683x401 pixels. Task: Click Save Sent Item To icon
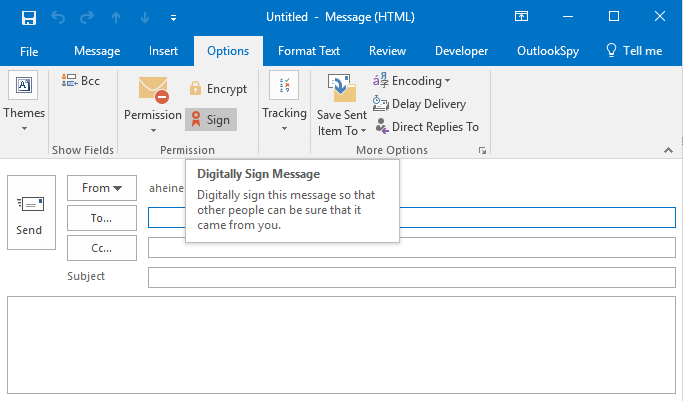coord(342,91)
